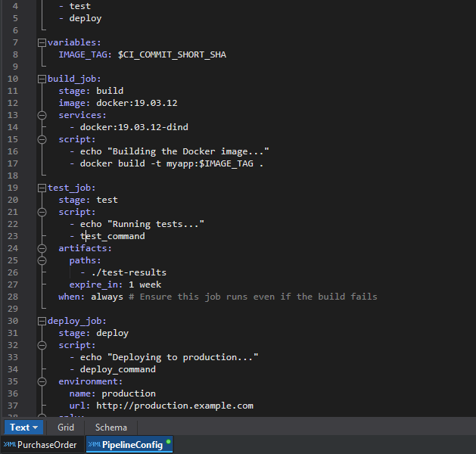This screenshot has width=476, height=454.
Task: Fold the artifacts block marker
Action: coord(42,248)
